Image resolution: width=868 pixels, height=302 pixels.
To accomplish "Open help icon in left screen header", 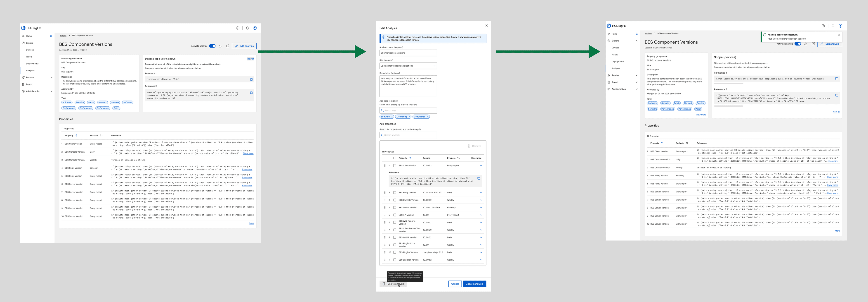I will pos(238,28).
